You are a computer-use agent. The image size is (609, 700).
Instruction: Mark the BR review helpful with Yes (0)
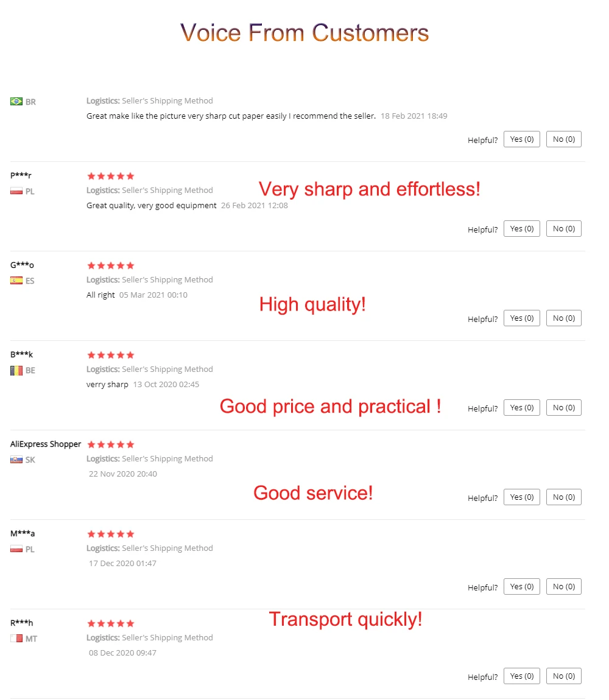521,139
